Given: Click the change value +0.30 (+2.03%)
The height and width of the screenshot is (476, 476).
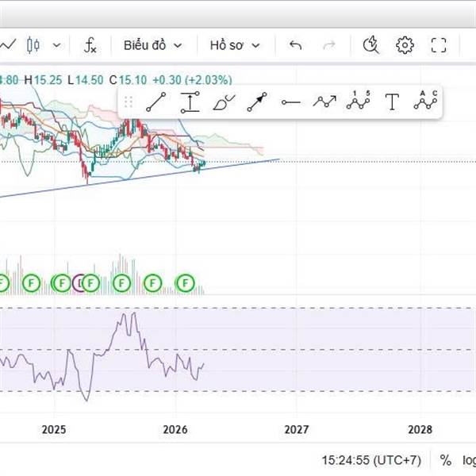Looking at the screenshot, I should pos(192,80).
